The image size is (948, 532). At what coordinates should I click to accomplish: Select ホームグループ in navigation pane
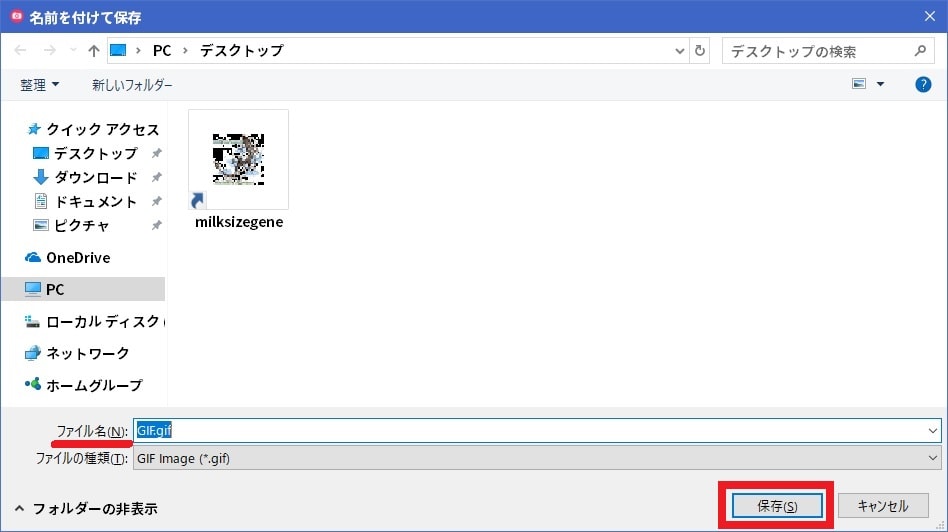click(83, 384)
